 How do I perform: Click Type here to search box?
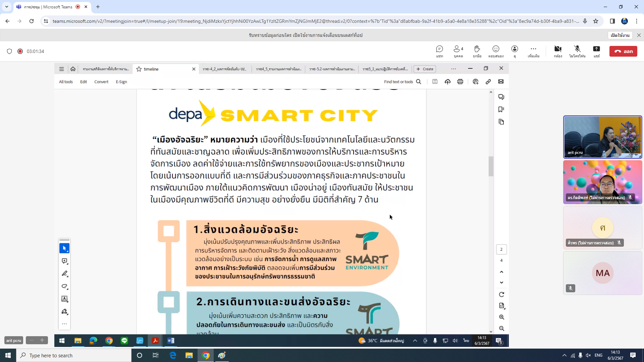[74, 355]
